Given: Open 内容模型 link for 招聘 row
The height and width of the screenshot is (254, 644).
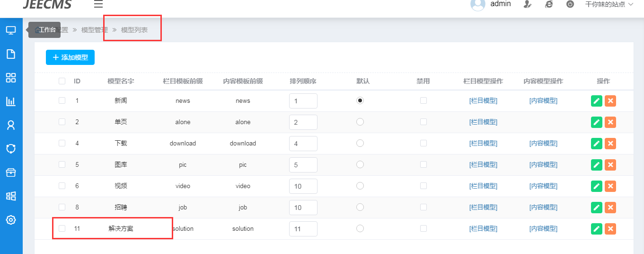Looking at the screenshot, I should 543,207.
